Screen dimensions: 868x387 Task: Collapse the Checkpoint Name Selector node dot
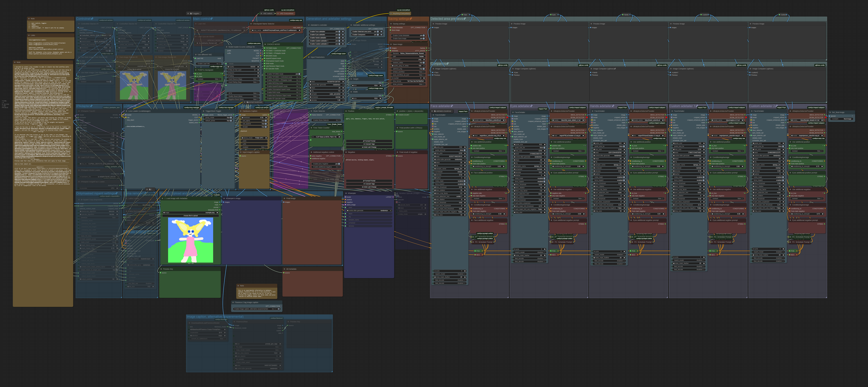[x=251, y=24]
